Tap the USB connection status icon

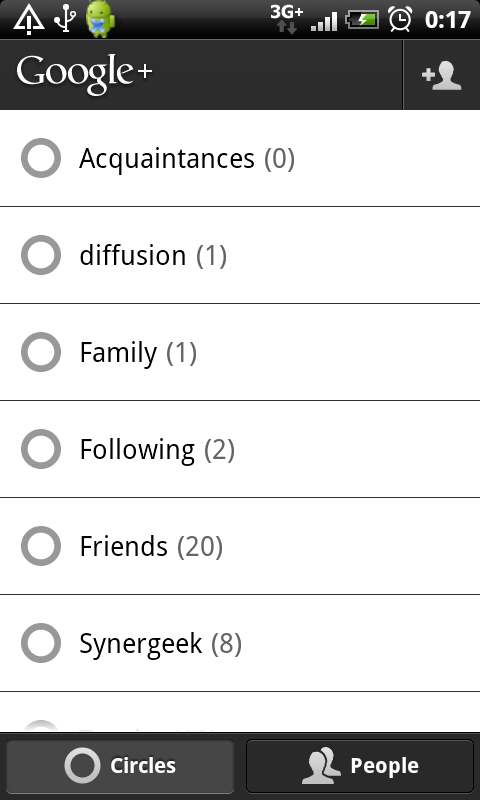[x=65, y=19]
